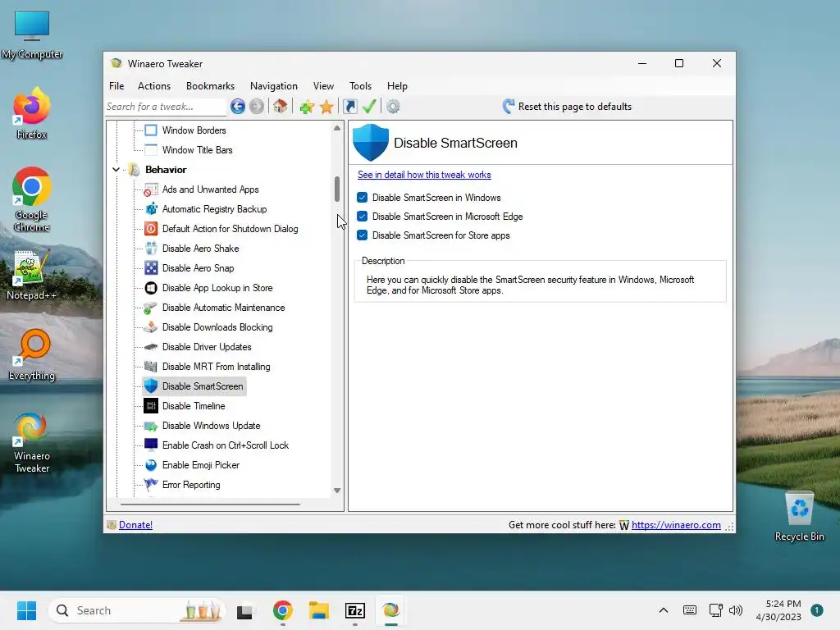Screen dimensions: 840x630
Task: Select Notepad++ desktop shortcut
Action: 32,274
